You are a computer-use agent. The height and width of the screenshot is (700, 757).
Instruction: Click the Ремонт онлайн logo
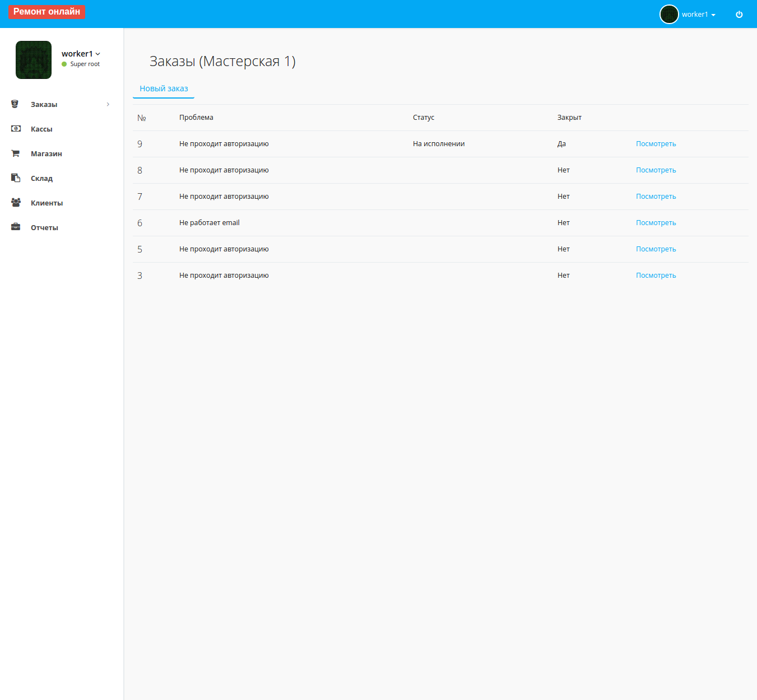click(x=47, y=12)
